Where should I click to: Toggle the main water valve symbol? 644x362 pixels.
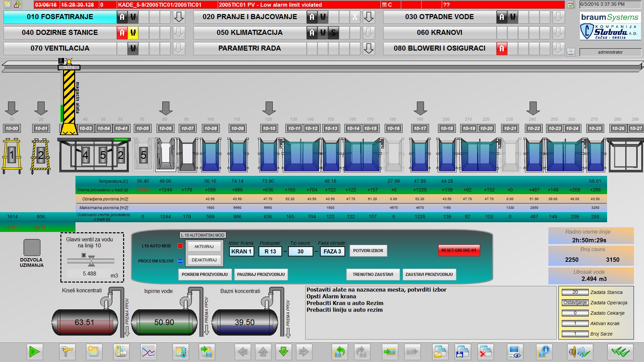[x=91, y=260]
